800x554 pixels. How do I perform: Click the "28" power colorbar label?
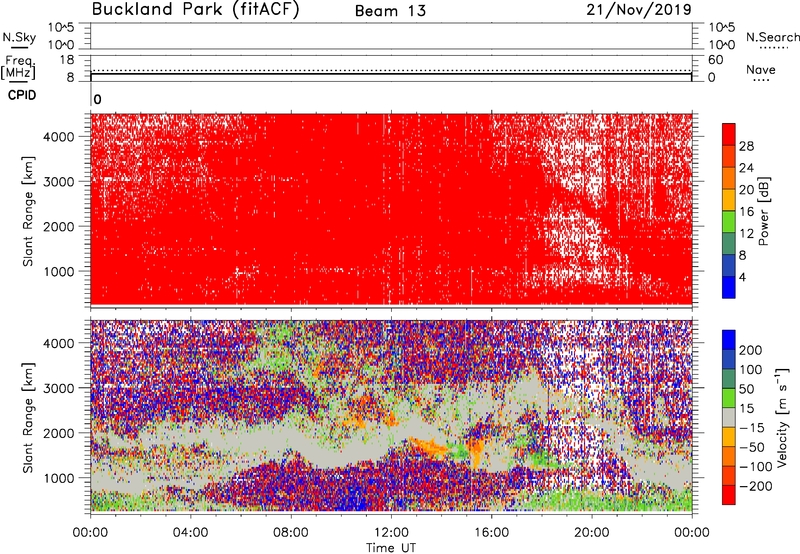(x=746, y=146)
